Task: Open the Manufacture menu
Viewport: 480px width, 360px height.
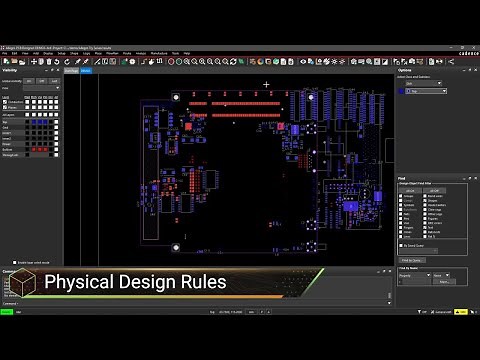Action: [x=159, y=53]
